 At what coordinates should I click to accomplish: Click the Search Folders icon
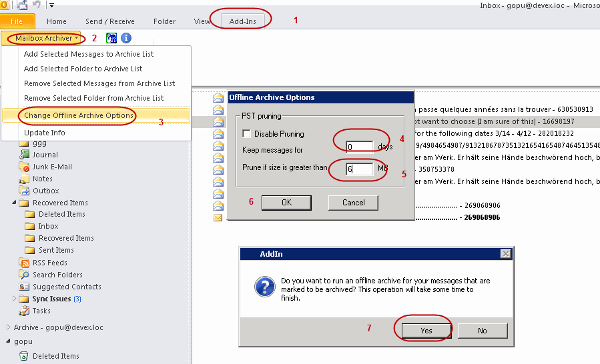(x=24, y=275)
